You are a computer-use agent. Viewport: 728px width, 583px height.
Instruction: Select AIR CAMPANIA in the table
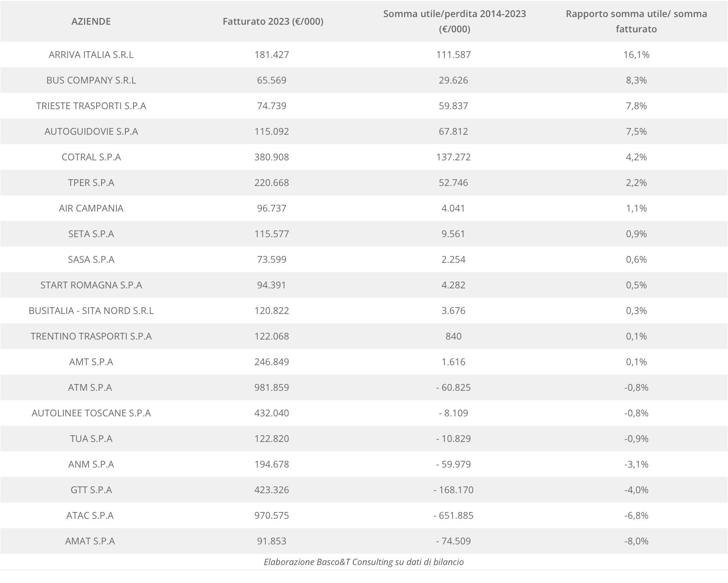pyautogui.click(x=91, y=208)
